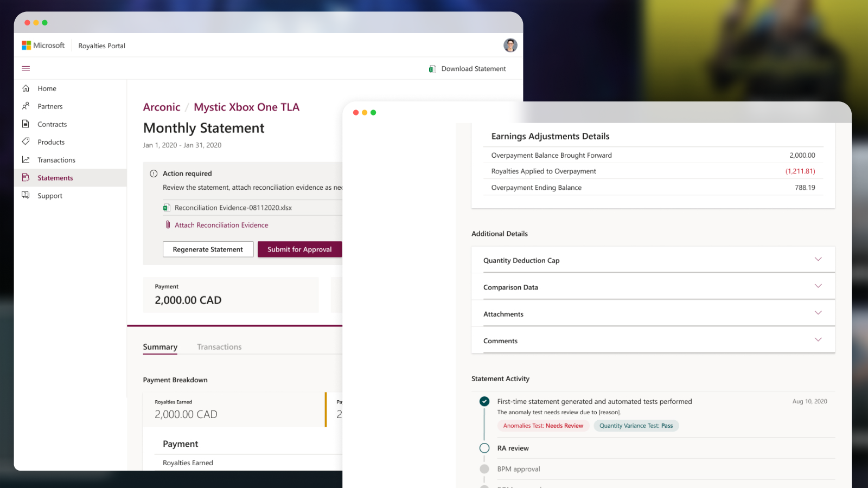Click the paperclip attach icon
The image size is (868, 488).
click(x=168, y=224)
